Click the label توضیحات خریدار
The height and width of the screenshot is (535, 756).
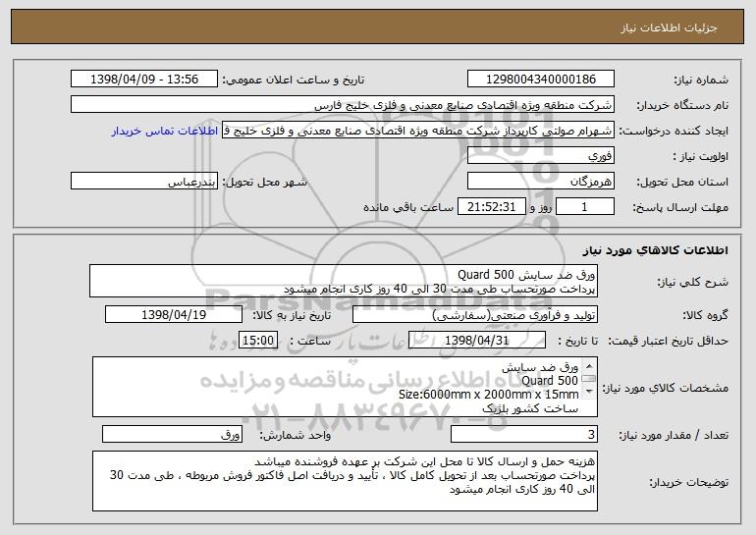coord(688,482)
